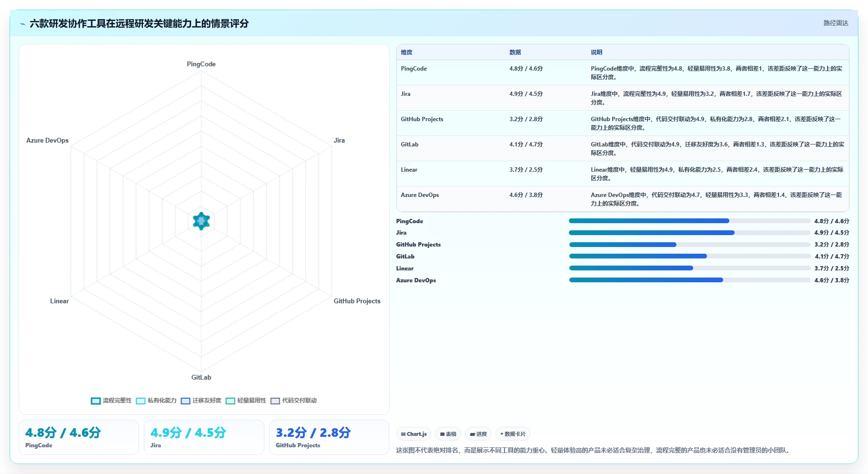Toggle the 轻量易用性 legend item
The width and height of the screenshot is (868, 474).
coord(246,401)
